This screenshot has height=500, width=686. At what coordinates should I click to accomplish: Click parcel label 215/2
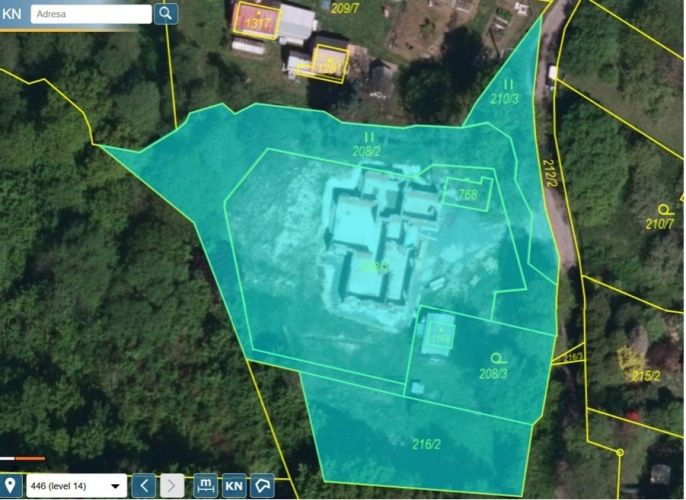pos(647,376)
